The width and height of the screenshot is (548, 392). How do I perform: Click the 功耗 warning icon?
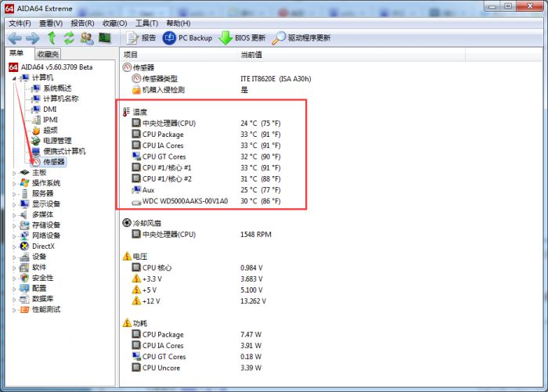(x=127, y=323)
